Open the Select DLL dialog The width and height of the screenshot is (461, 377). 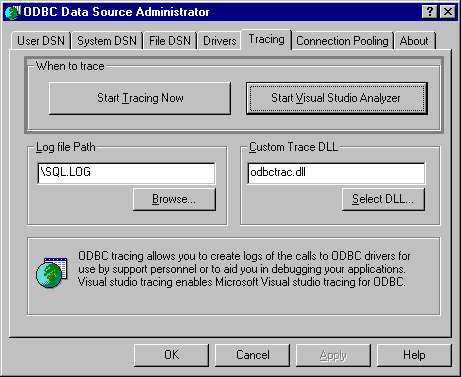coord(383,199)
